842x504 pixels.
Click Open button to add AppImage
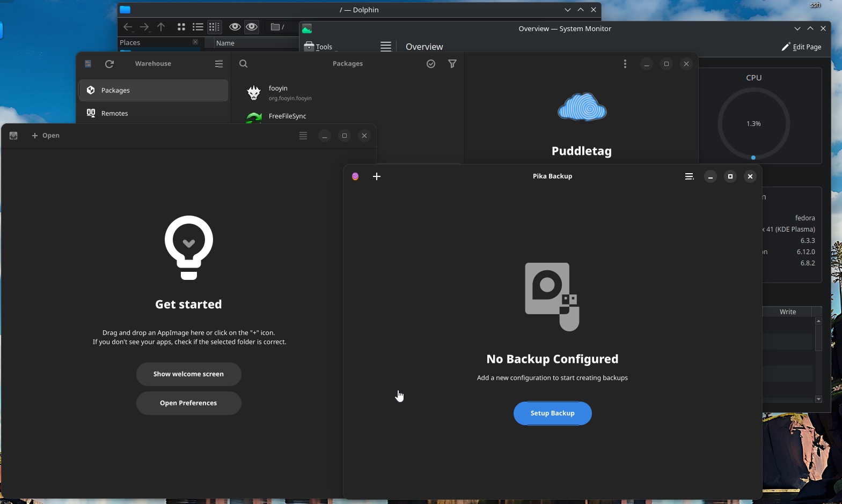pos(46,136)
